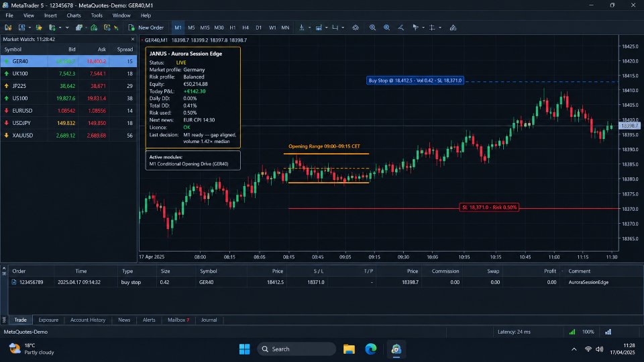Zoom in on the chart

point(372,28)
